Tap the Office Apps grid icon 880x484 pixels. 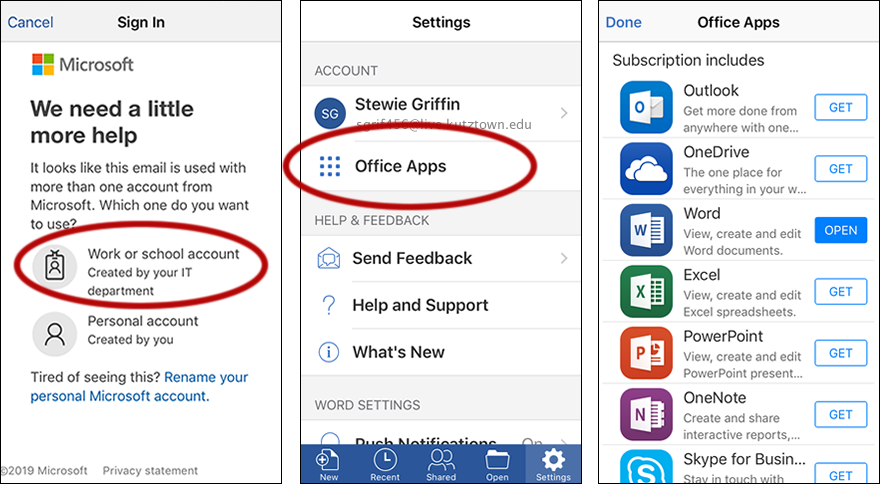pos(330,166)
